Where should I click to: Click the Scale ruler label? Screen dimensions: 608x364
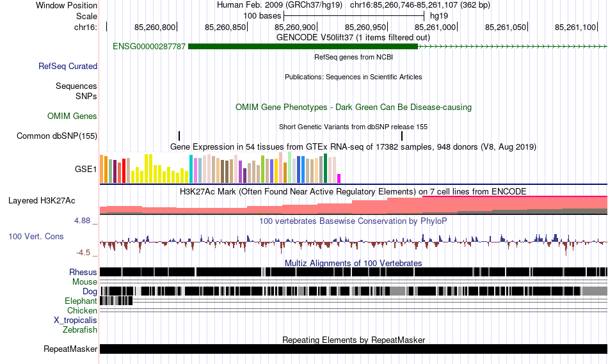[x=86, y=16]
